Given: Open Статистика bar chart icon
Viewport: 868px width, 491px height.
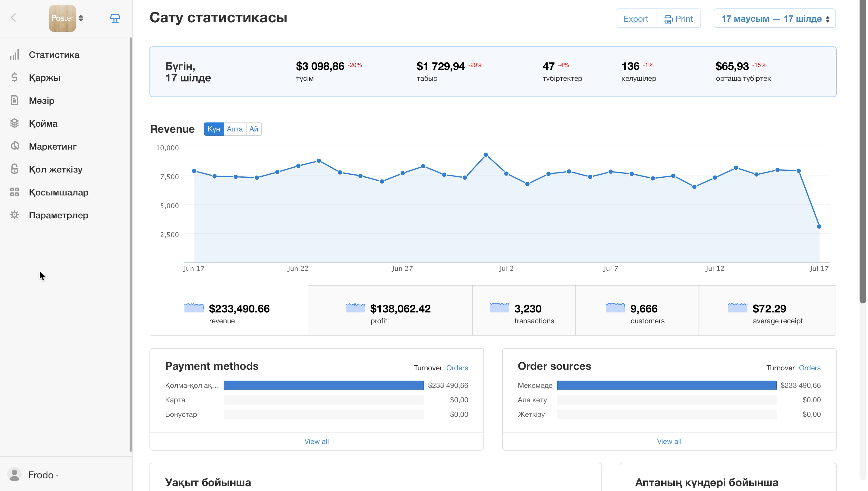Looking at the screenshot, I should [14, 55].
